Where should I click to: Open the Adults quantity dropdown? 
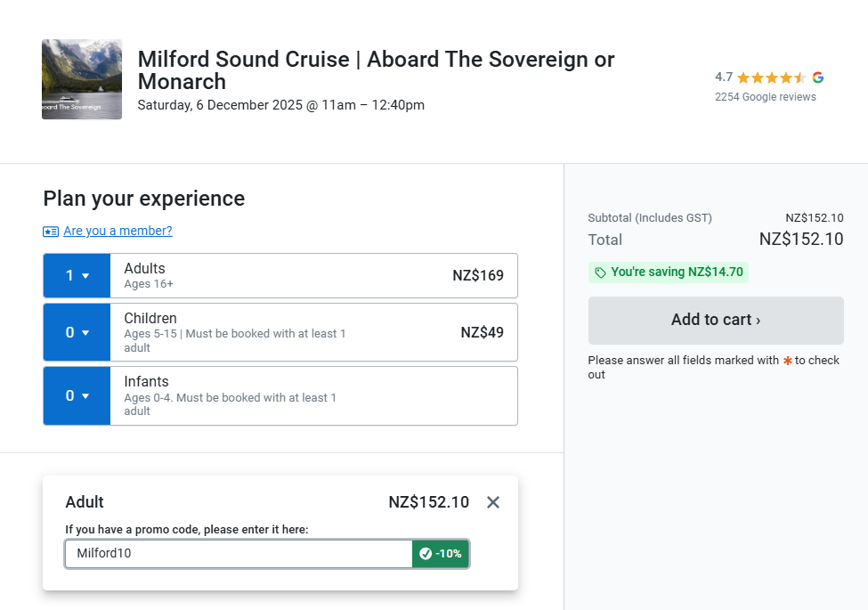click(77, 276)
